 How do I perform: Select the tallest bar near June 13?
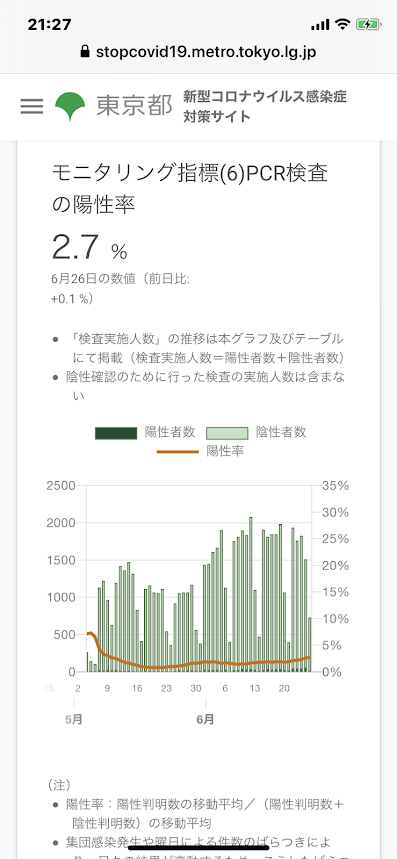251,594
